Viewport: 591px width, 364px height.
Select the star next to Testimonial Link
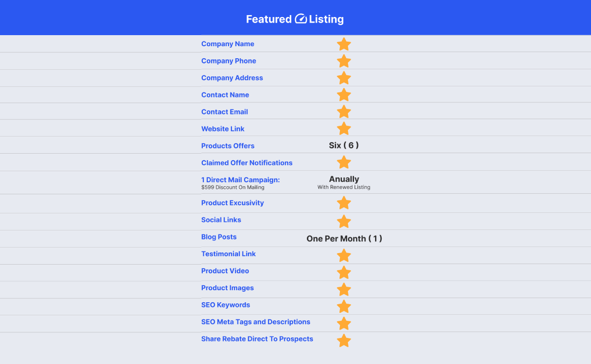[344, 256]
